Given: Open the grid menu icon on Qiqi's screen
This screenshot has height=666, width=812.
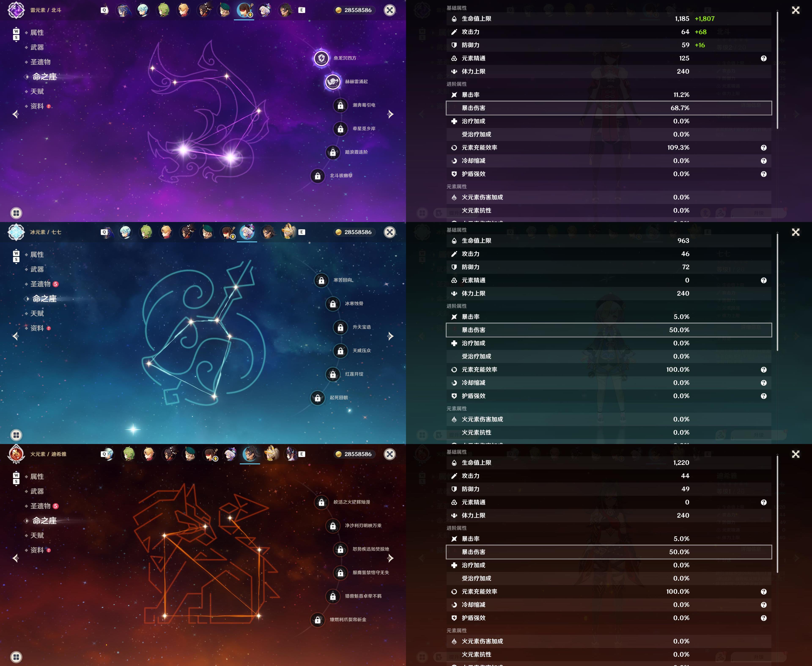Looking at the screenshot, I should [x=16, y=435].
